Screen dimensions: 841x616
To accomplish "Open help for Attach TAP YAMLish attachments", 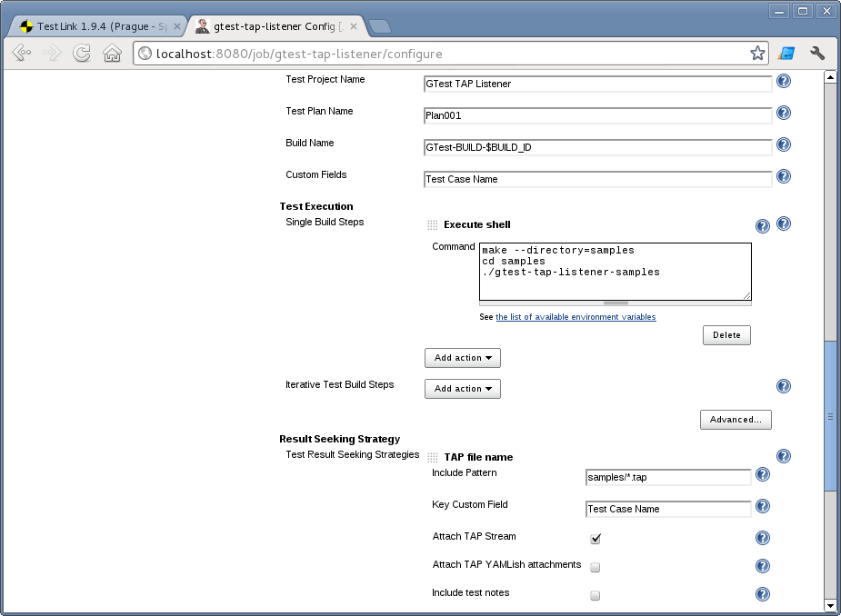I will click(763, 566).
